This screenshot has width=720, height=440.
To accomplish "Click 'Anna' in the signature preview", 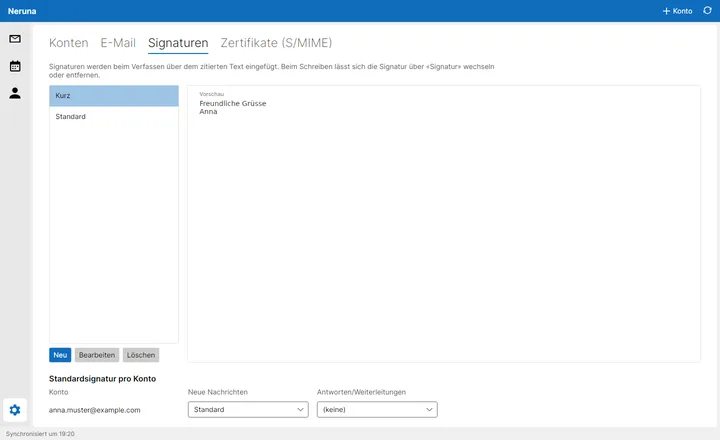I will click(x=208, y=112).
